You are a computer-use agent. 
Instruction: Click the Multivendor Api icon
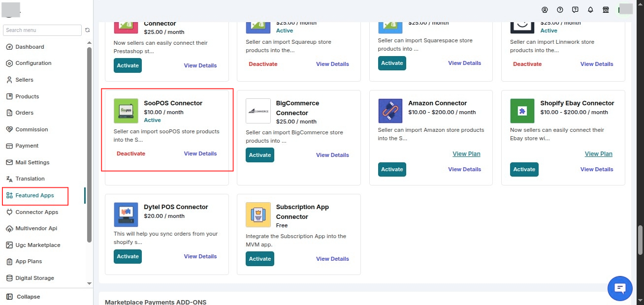coord(9,228)
